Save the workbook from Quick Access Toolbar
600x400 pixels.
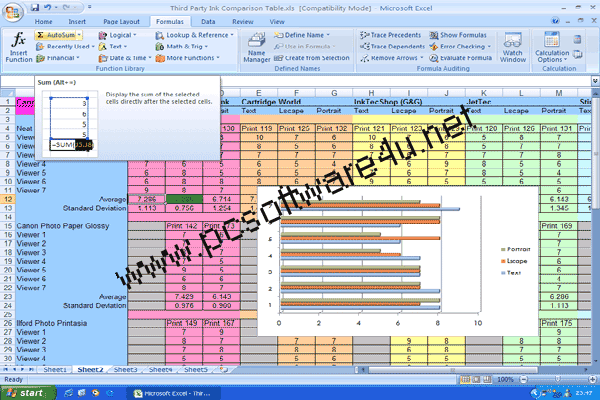pos(35,7)
